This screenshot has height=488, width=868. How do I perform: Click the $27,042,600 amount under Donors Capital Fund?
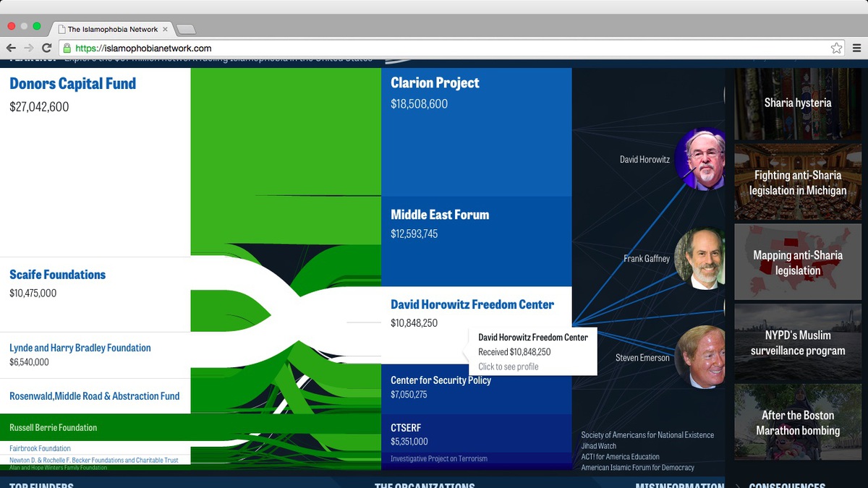[39, 107]
